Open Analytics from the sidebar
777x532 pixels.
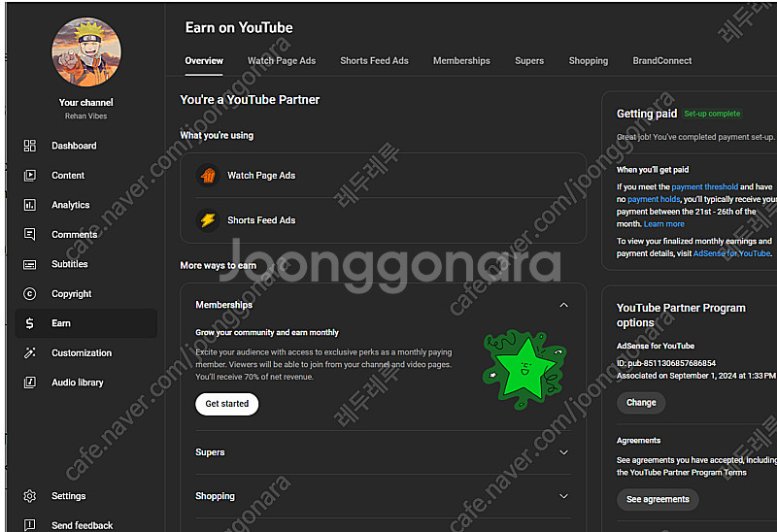coord(86,205)
